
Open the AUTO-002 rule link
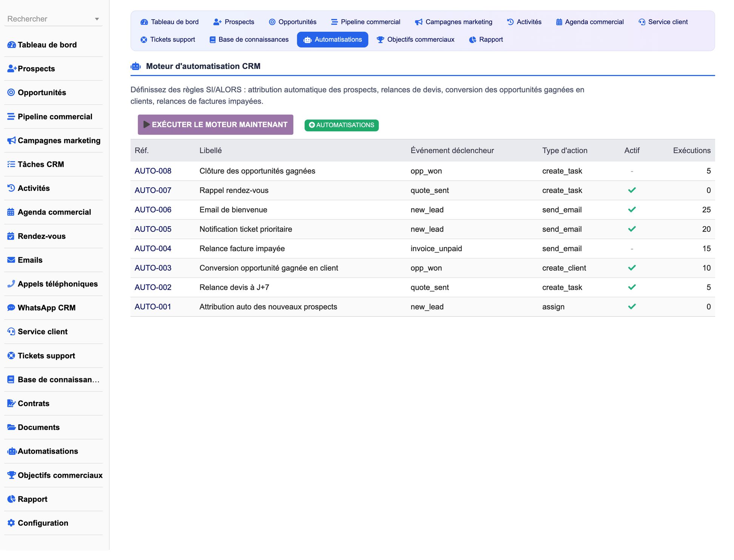point(153,287)
